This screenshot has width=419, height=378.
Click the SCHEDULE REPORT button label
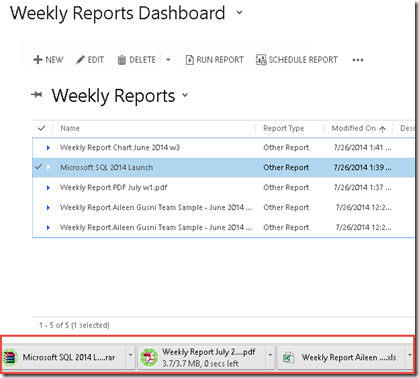pos(303,60)
